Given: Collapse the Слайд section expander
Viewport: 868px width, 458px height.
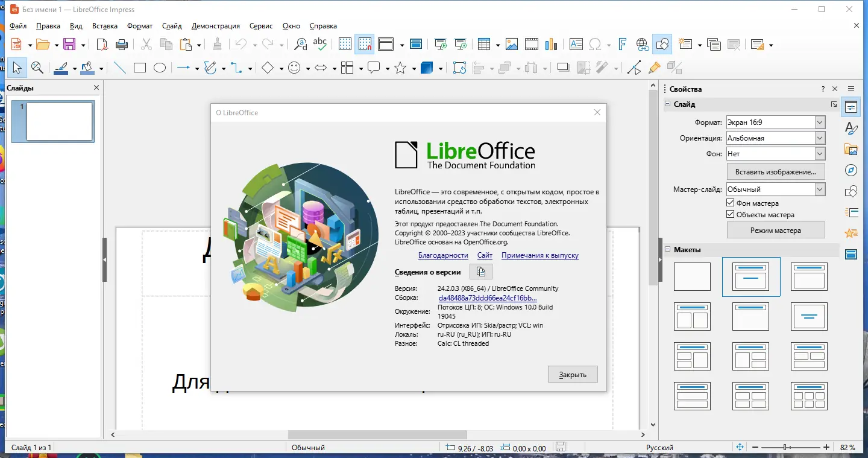Looking at the screenshot, I should coord(667,104).
